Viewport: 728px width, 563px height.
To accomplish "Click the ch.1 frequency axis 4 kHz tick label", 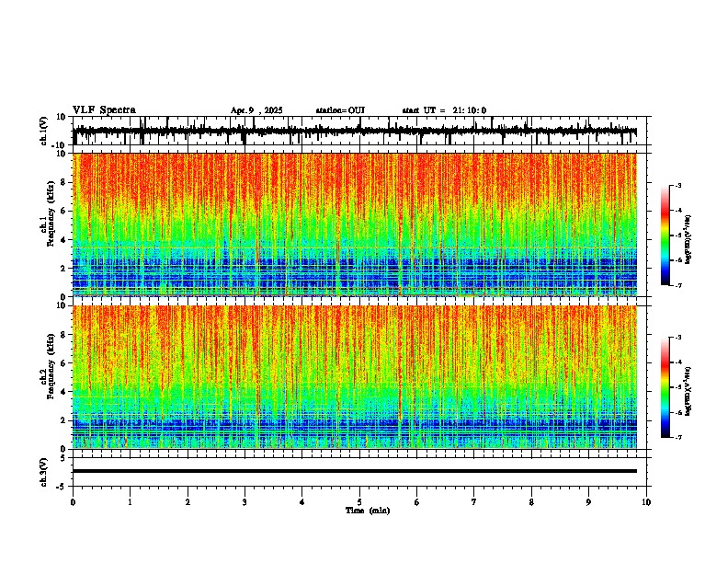I will pyautogui.click(x=64, y=240).
